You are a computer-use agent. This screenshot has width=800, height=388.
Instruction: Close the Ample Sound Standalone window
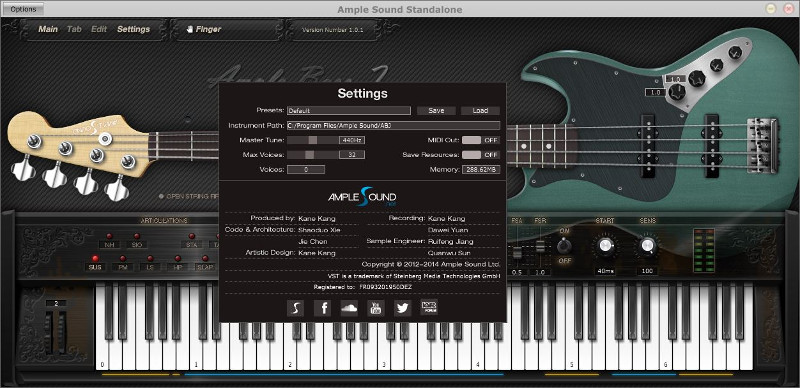pos(789,9)
